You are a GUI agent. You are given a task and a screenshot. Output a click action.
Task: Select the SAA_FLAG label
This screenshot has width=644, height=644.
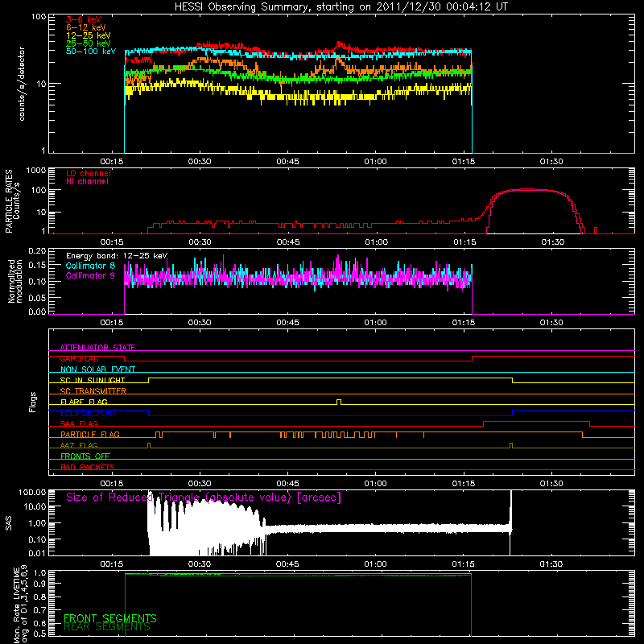[x=79, y=423]
